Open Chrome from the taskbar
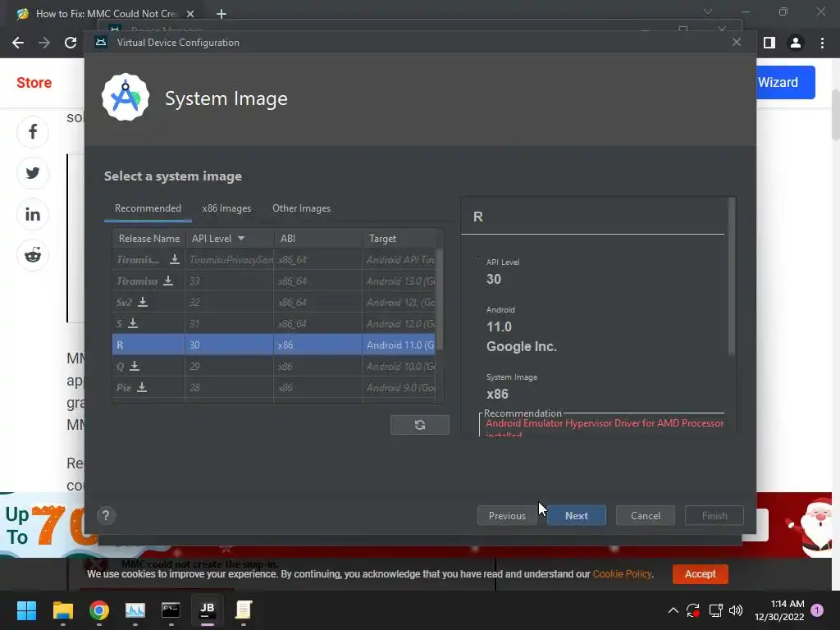 [x=99, y=610]
